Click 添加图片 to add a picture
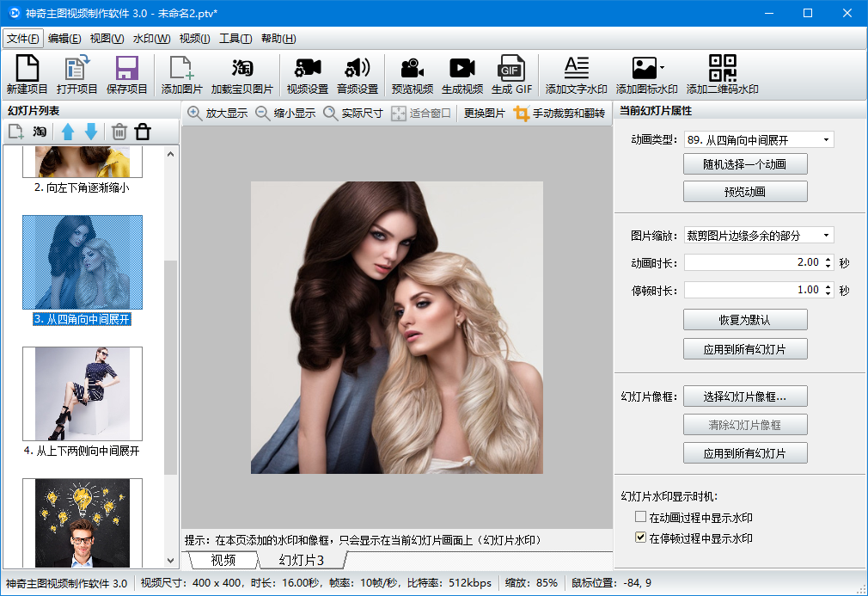Screen dimensions: 868x596 181,74
